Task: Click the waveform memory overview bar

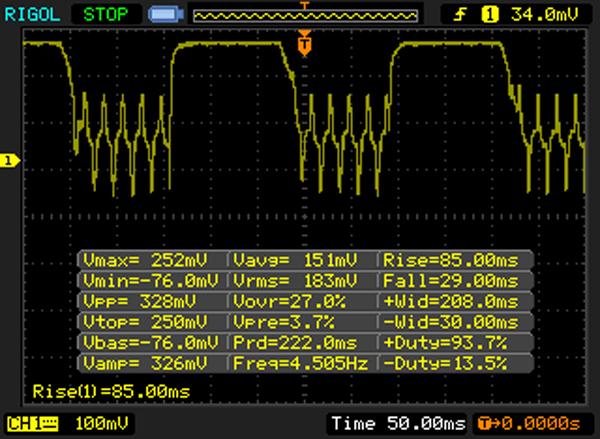Action: (305, 16)
